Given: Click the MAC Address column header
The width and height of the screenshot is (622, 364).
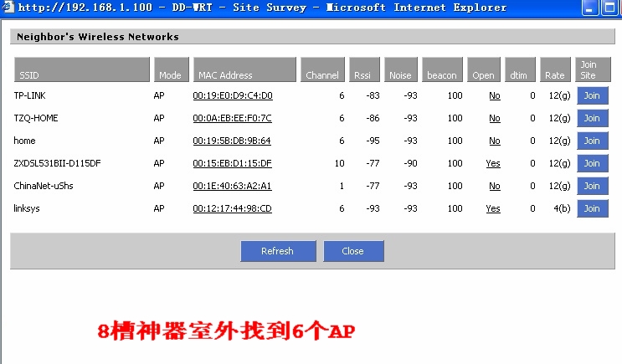Looking at the screenshot, I should (244, 69).
